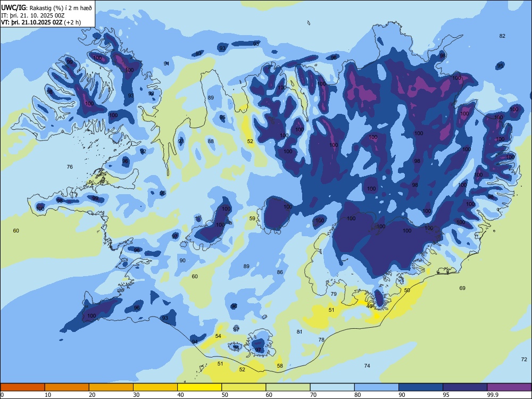Image resolution: width=532 pixels, height=399 pixels.
Task: Click the amber 20–30 legend swatch
Action: click(x=111, y=387)
